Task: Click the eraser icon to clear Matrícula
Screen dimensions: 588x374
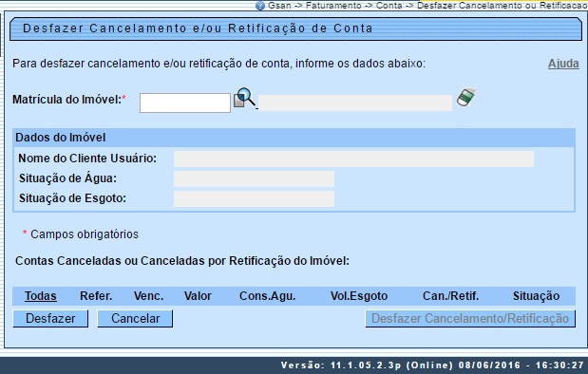Action: tap(465, 97)
